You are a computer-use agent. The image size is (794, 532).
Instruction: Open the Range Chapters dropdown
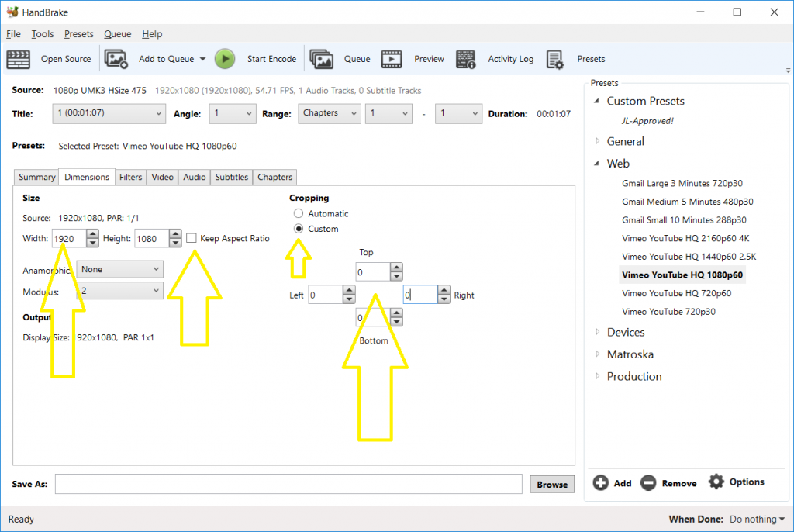point(329,113)
